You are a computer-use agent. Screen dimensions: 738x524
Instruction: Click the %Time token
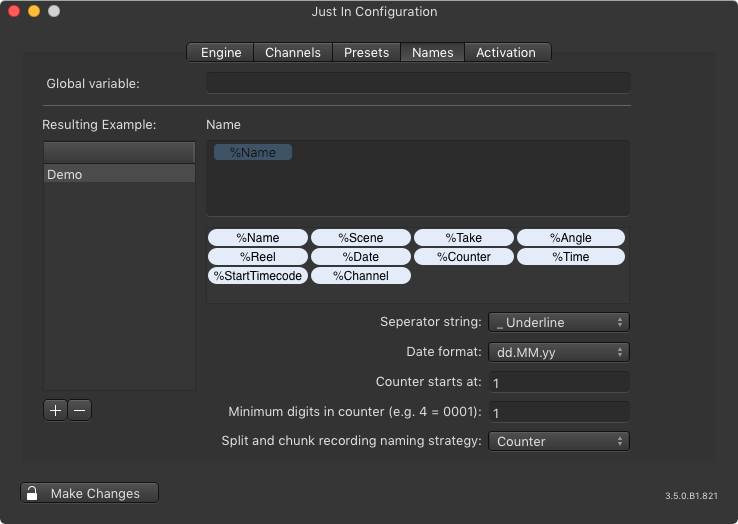[x=570, y=257]
